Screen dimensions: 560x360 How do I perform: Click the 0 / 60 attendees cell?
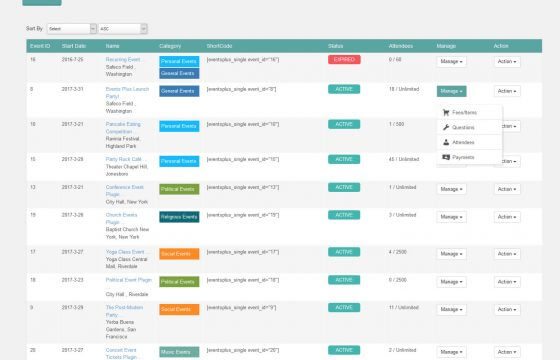click(395, 59)
